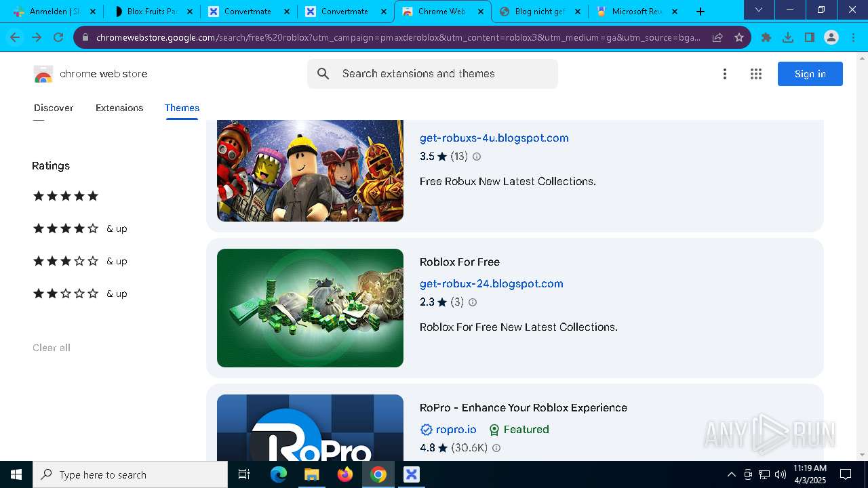Viewport: 868px width, 488px height.
Task: Click the Featured badge on RoPro
Action: click(519, 430)
